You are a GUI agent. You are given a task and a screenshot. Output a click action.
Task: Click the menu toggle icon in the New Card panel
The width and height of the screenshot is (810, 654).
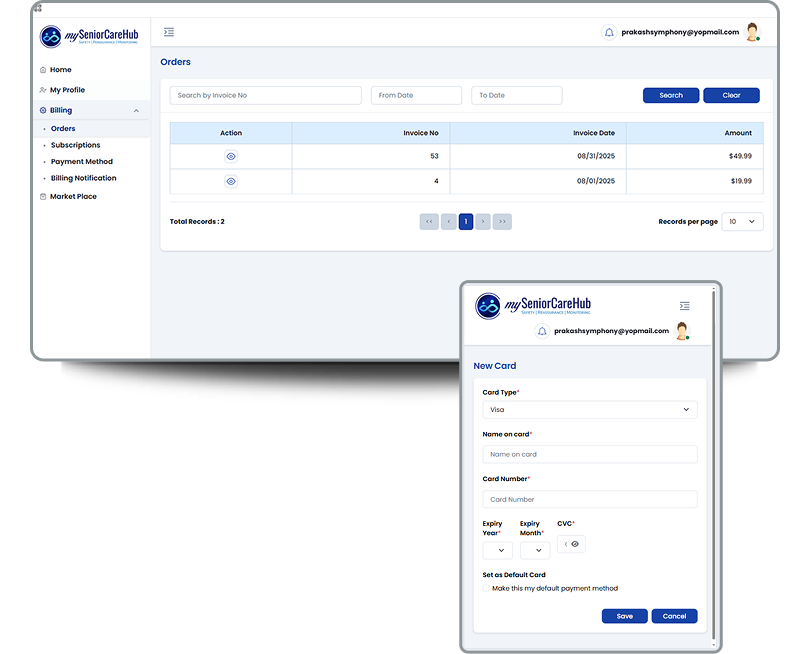point(684,306)
